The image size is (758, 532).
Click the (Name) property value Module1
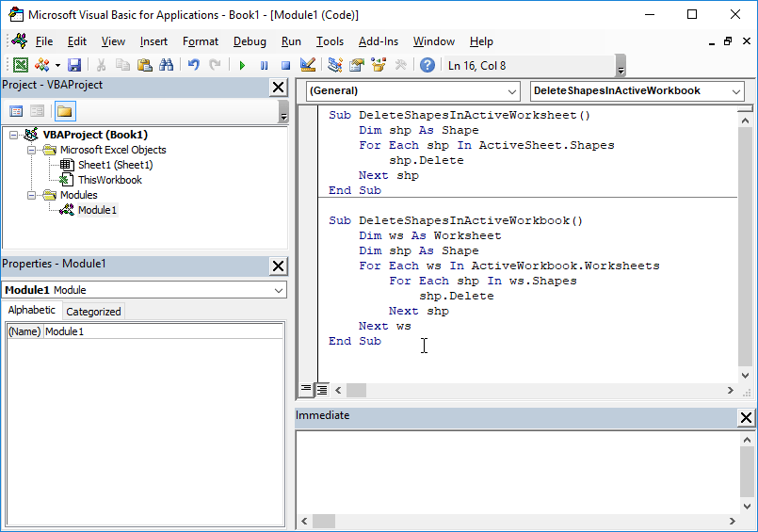pos(164,331)
